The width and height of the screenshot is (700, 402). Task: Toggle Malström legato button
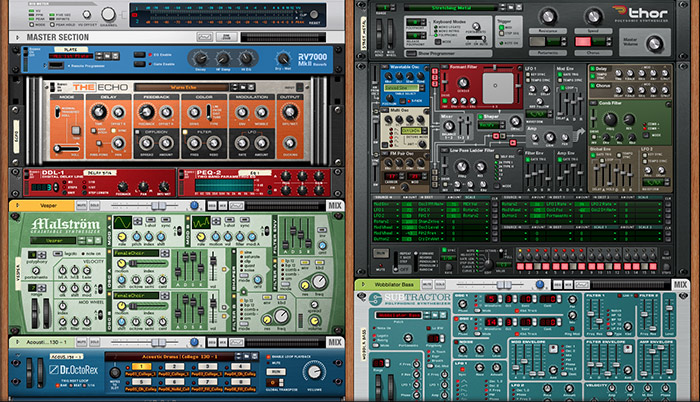point(60,254)
